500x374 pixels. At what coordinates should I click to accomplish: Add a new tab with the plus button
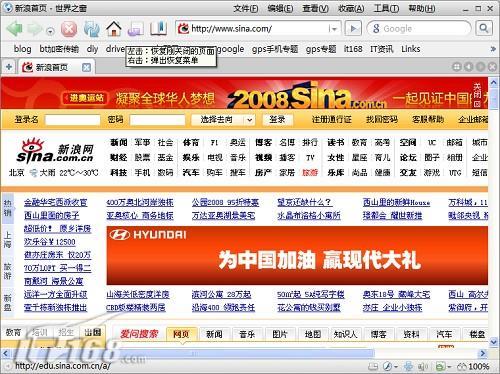point(9,67)
